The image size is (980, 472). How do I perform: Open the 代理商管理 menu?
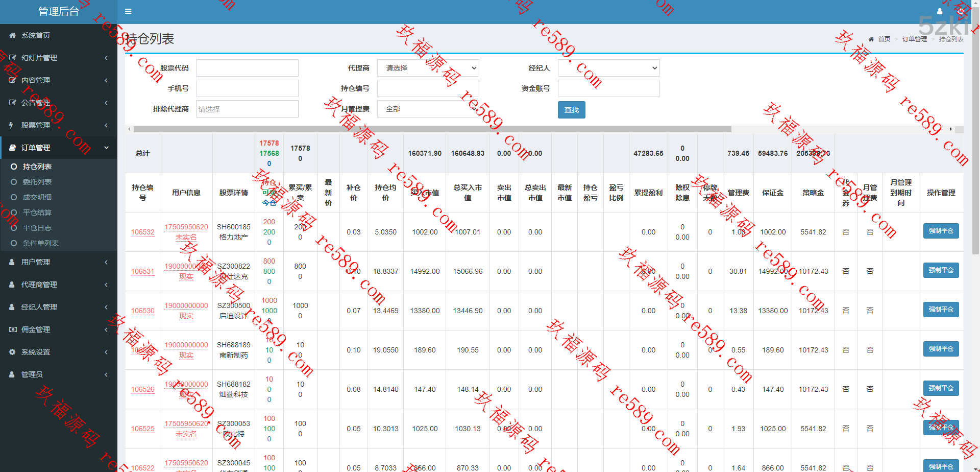tap(59, 285)
